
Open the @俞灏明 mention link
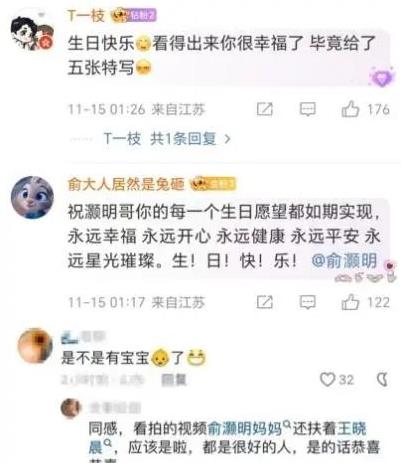344,260
